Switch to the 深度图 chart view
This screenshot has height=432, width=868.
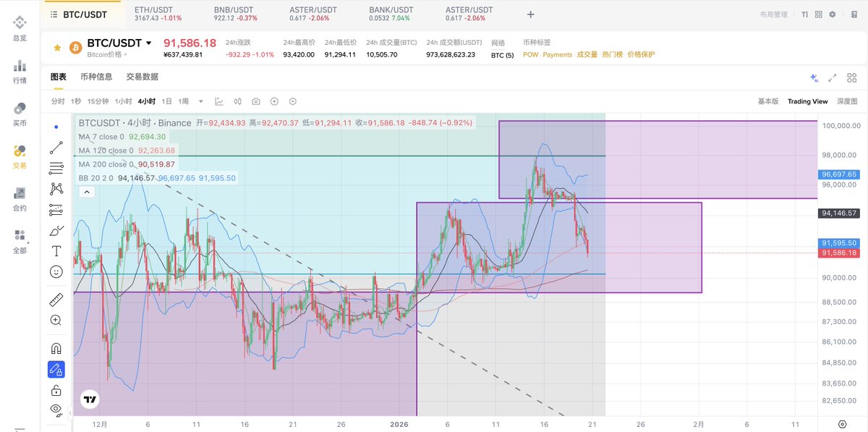click(846, 101)
